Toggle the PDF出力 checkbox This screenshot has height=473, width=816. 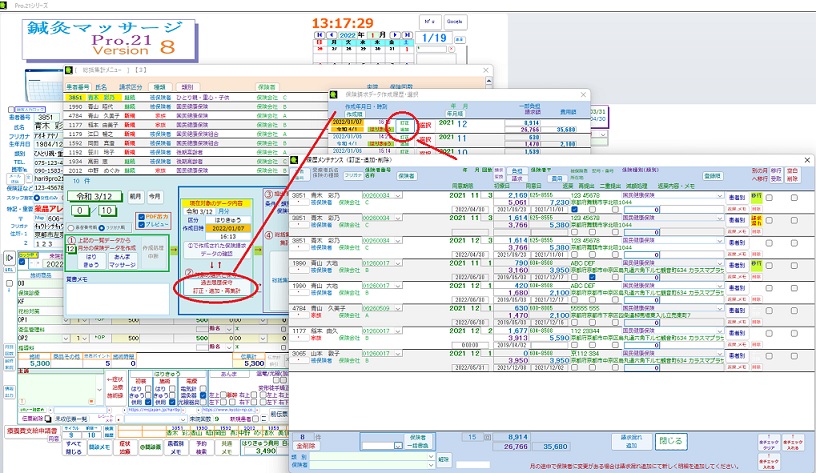[142, 216]
